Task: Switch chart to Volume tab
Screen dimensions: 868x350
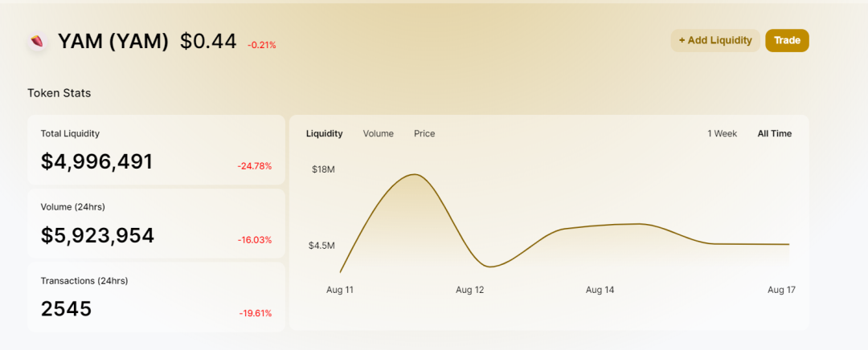Action: [x=378, y=133]
